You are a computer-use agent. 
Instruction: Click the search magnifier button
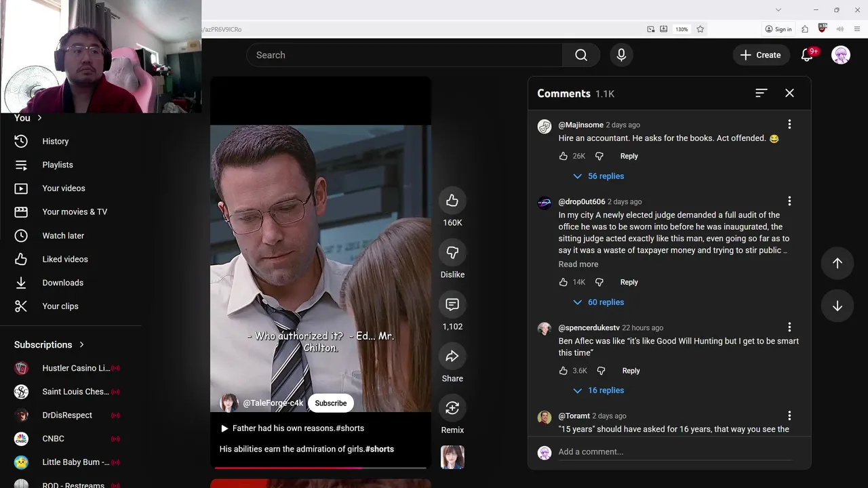coord(581,55)
